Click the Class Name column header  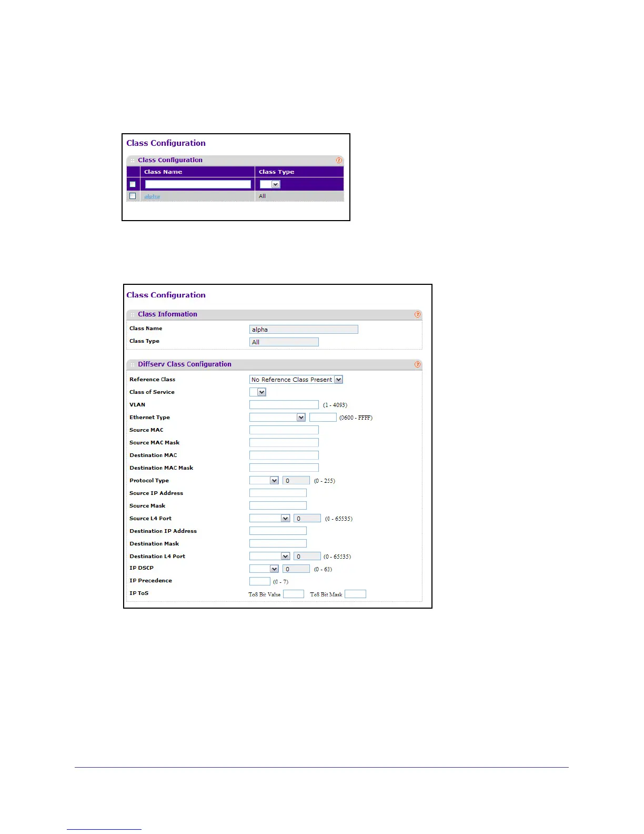[x=163, y=172]
